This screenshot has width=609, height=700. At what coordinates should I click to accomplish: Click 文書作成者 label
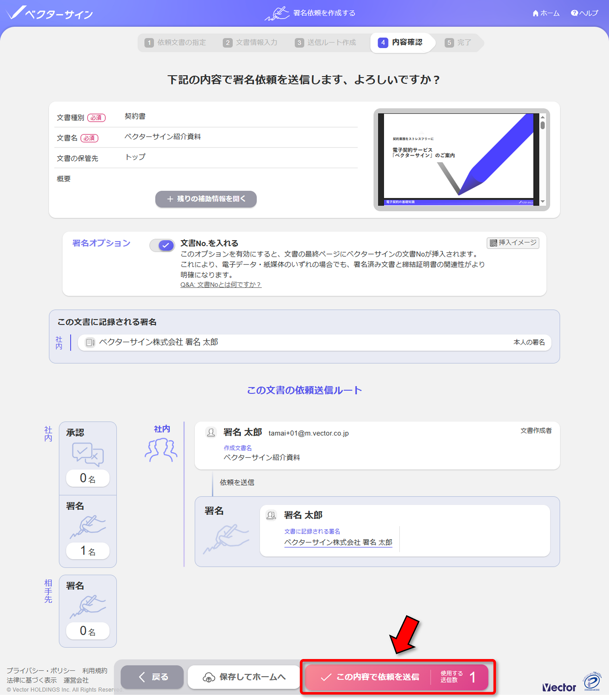pyautogui.click(x=536, y=431)
